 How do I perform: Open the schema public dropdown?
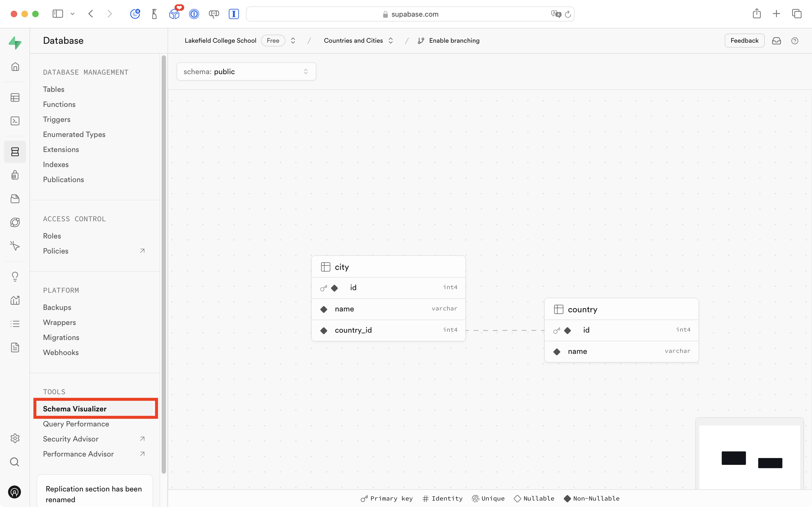[x=246, y=71]
